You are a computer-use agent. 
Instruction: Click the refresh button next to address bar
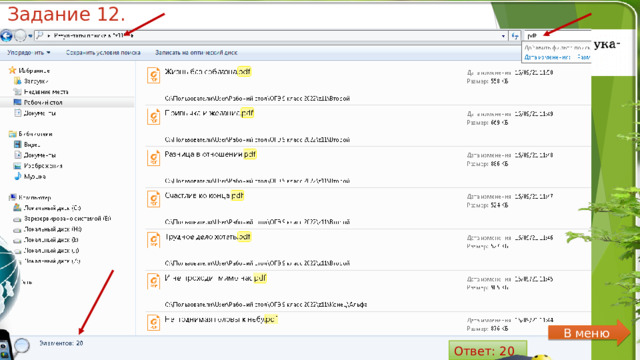pos(515,36)
